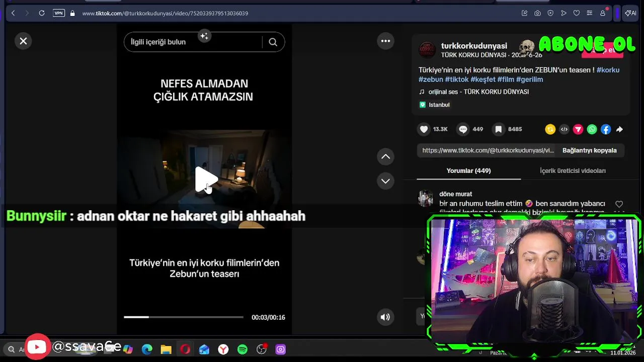Play the paused video with the center play button
The image size is (644, 362).
click(205, 179)
